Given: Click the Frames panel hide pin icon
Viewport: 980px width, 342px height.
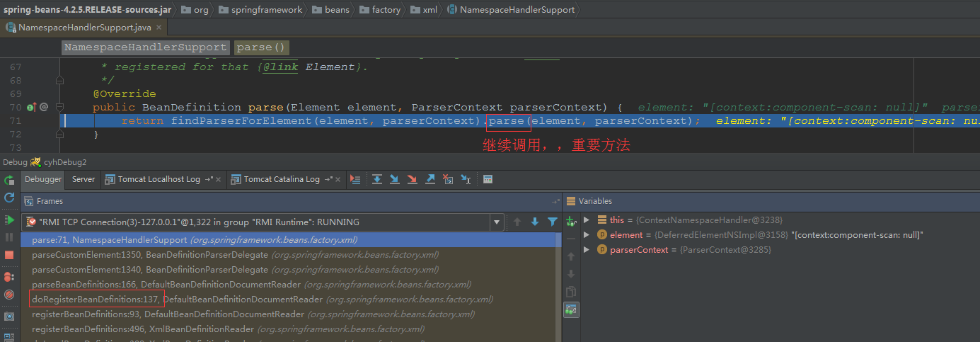Looking at the screenshot, I should (x=556, y=201).
